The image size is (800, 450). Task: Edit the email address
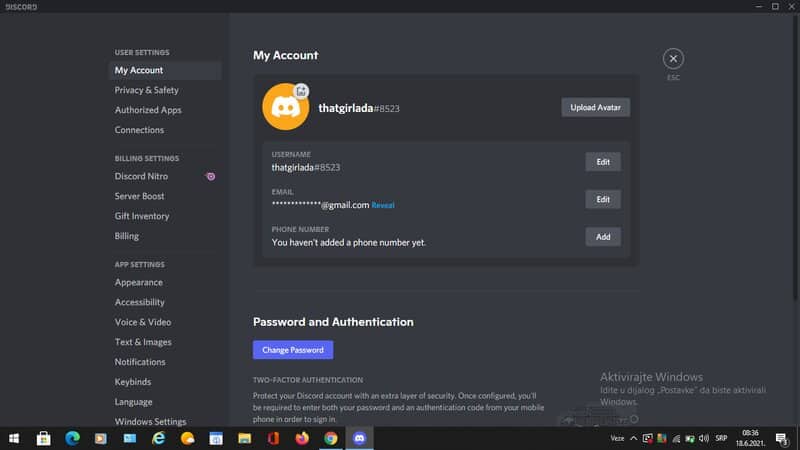pyautogui.click(x=603, y=199)
